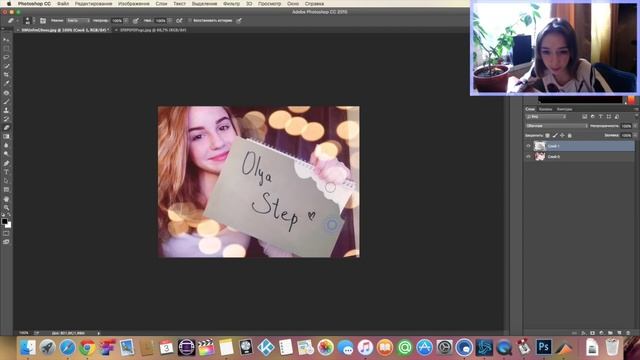Click Create new group folder button

click(610, 333)
